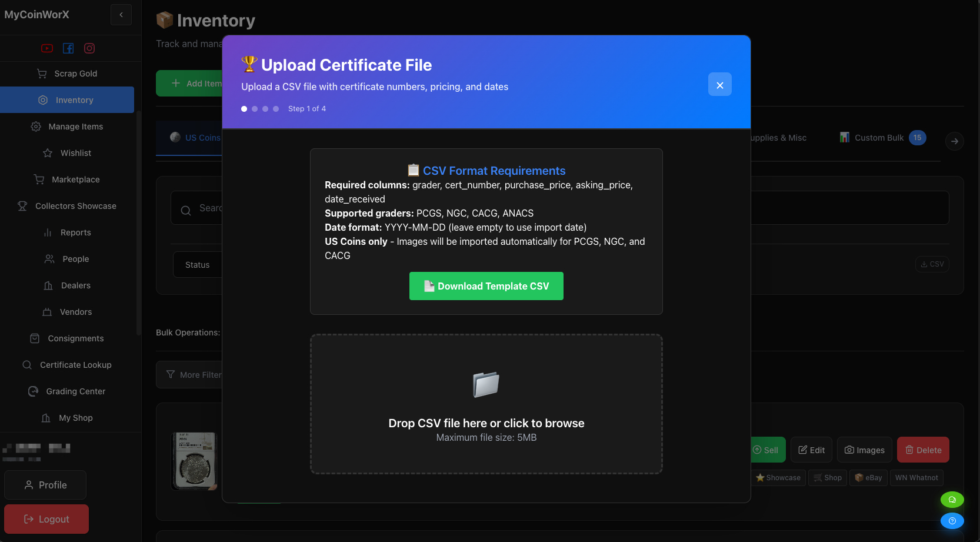Click the Download Template CSV button
This screenshot has width=980, height=542.
486,286
